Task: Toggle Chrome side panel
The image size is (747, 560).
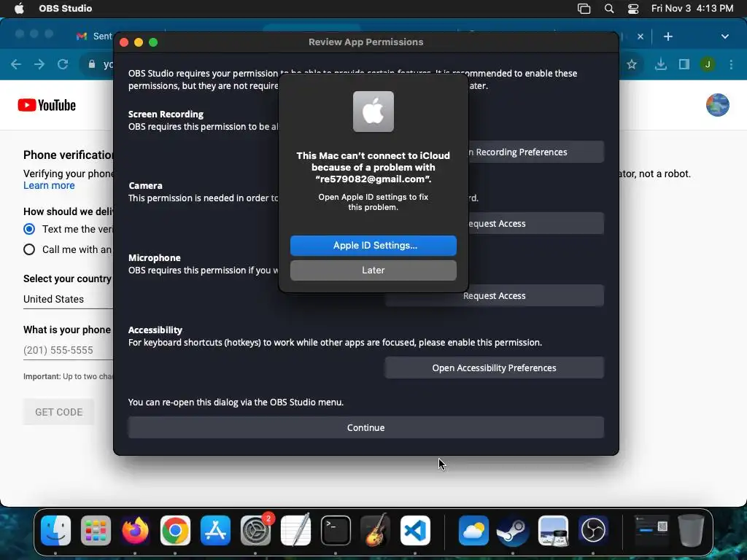Action: click(x=684, y=64)
